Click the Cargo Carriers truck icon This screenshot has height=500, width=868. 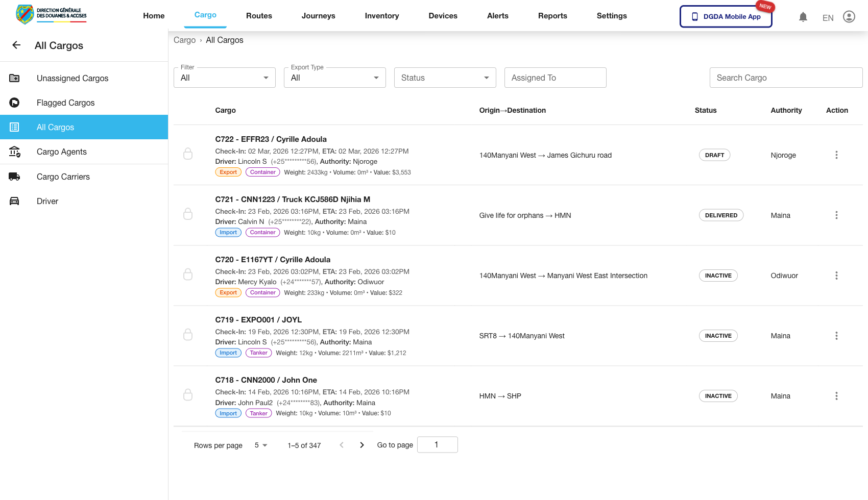14,177
